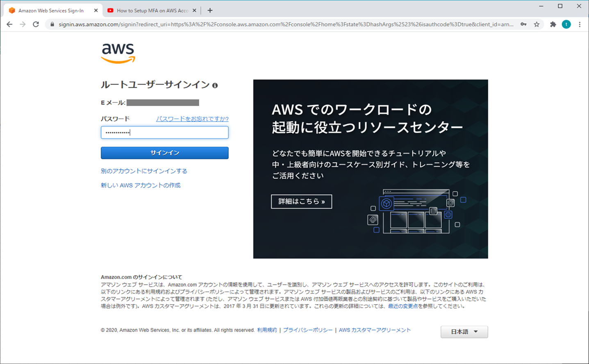Open the Chrome profile avatar
Viewport: 589px width, 364px height.
[x=566, y=25]
